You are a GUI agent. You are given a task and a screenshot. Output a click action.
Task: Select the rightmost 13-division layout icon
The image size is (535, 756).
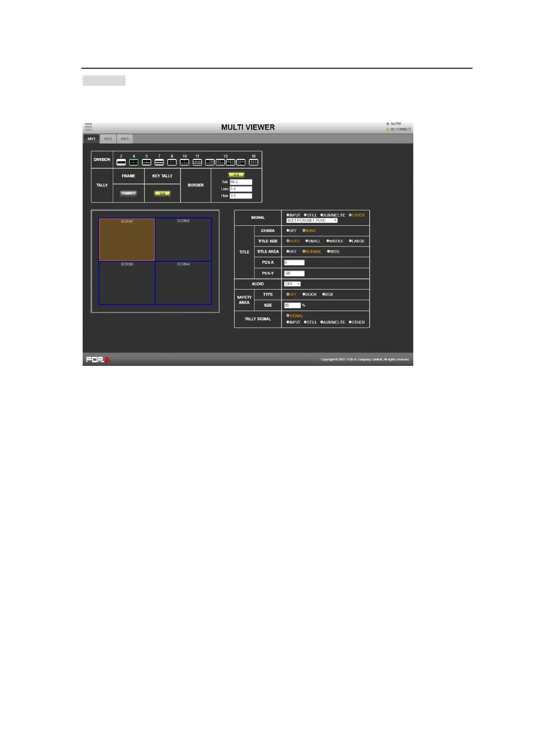click(241, 163)
